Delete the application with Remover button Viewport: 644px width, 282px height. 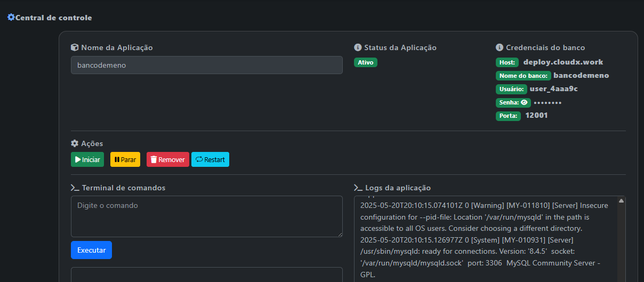click(x=168, y=159)
